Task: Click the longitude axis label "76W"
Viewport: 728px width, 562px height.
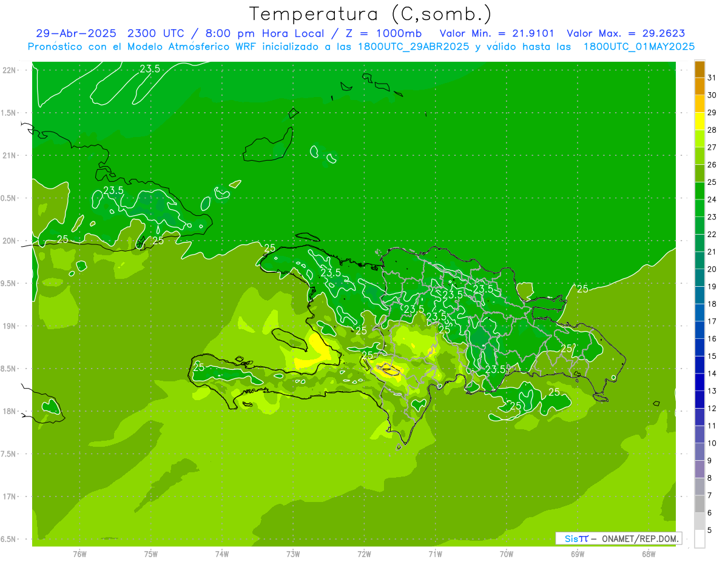Action: (79, 554)
